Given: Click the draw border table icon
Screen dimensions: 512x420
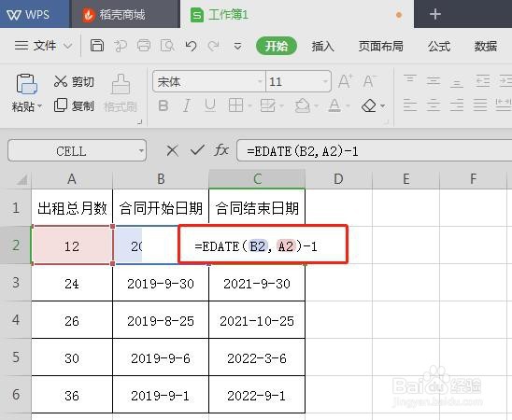Looking at the screenshot, I should 267,105.
